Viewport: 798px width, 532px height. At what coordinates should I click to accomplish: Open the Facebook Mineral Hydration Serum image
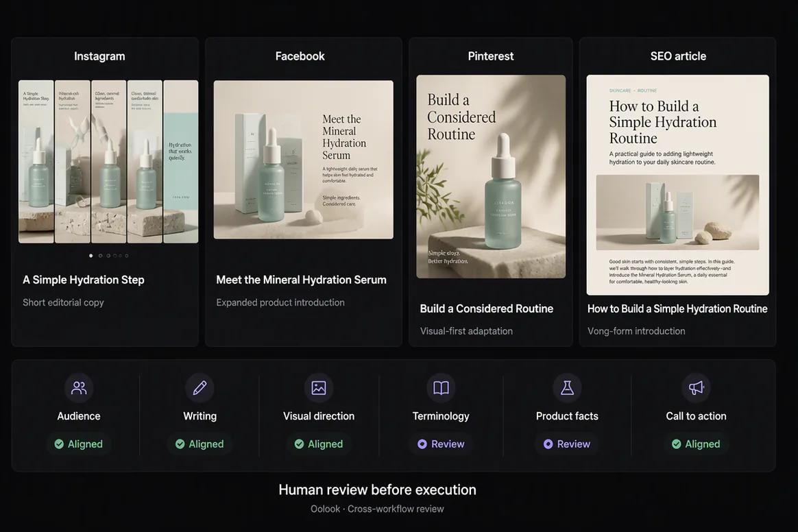[303, 159]
